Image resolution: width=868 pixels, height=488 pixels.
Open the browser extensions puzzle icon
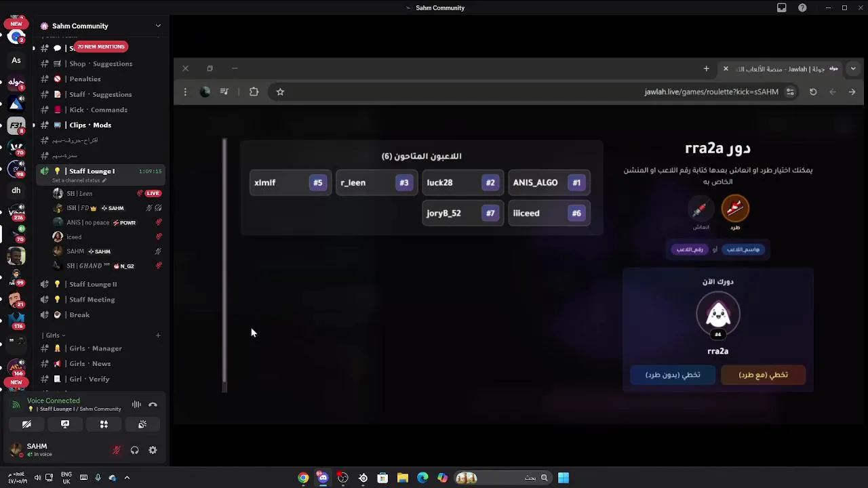pyautogui.click(x=254, y=92)
